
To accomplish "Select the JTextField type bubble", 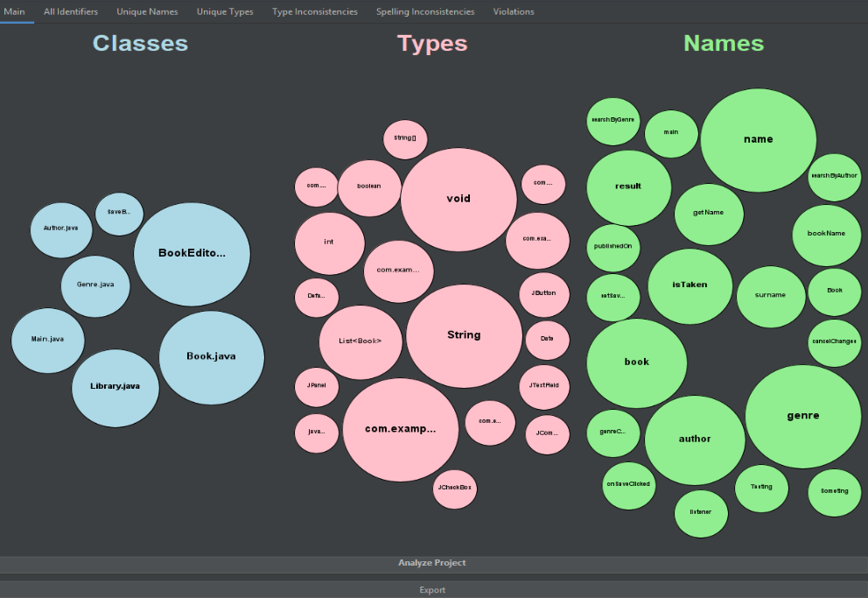I will pyautogui.click(x=543, y=387).
